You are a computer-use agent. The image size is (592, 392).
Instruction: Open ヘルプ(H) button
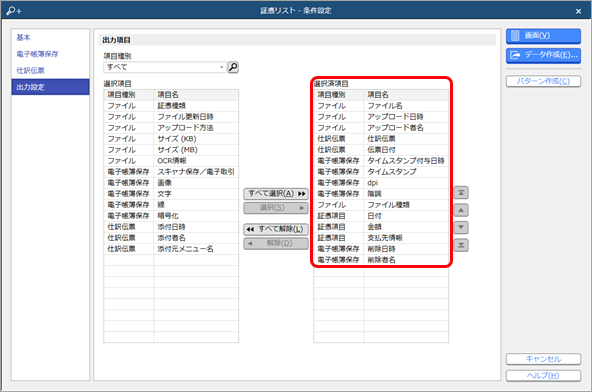(543, 375)
